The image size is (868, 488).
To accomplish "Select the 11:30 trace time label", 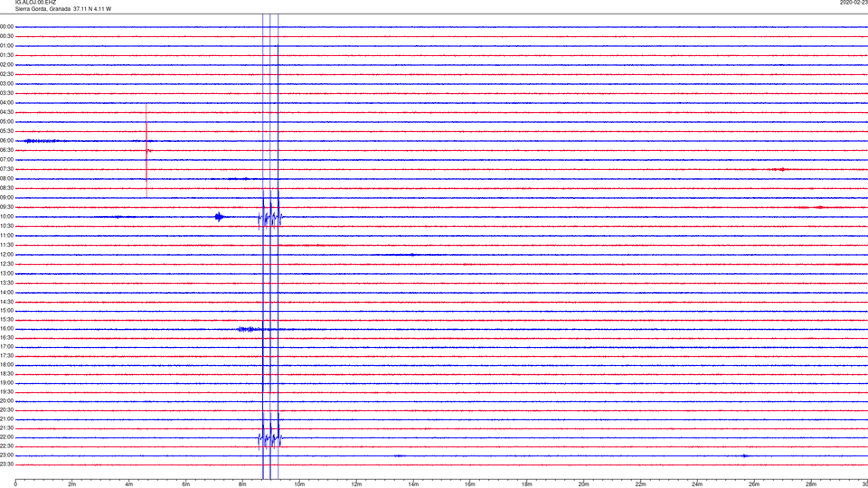I will point(6,245).
